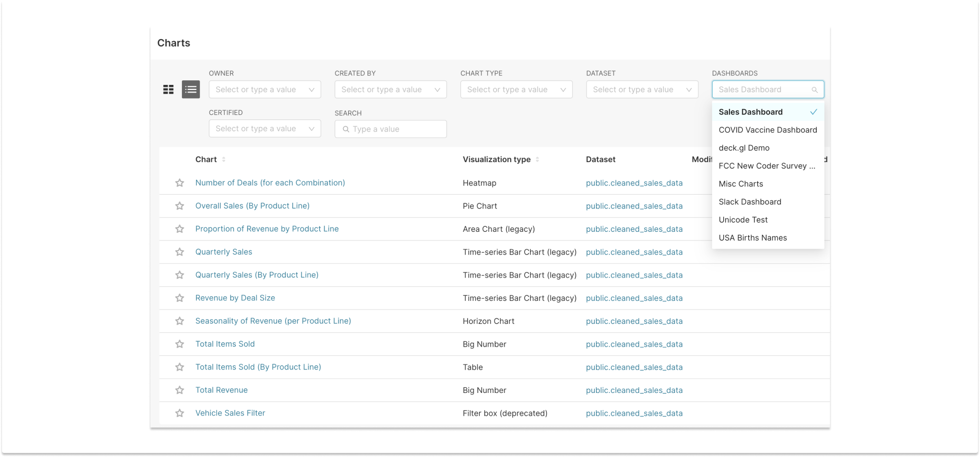The height and width of the screenshot is (457, 980).
Task: Choose Slack Dashboard from the list
Action: (x=750, y=202)
